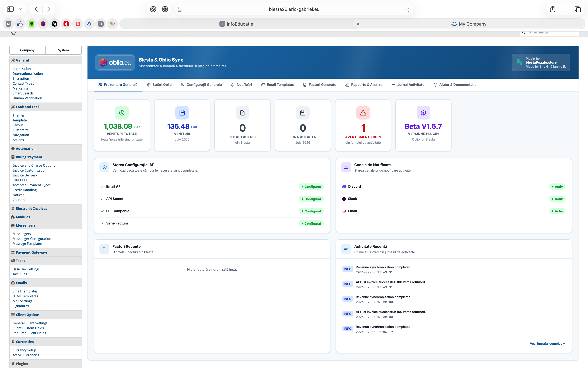Open the Facturi Generate tab
This screenshot has width=588, height=368.
coord(320,85)
